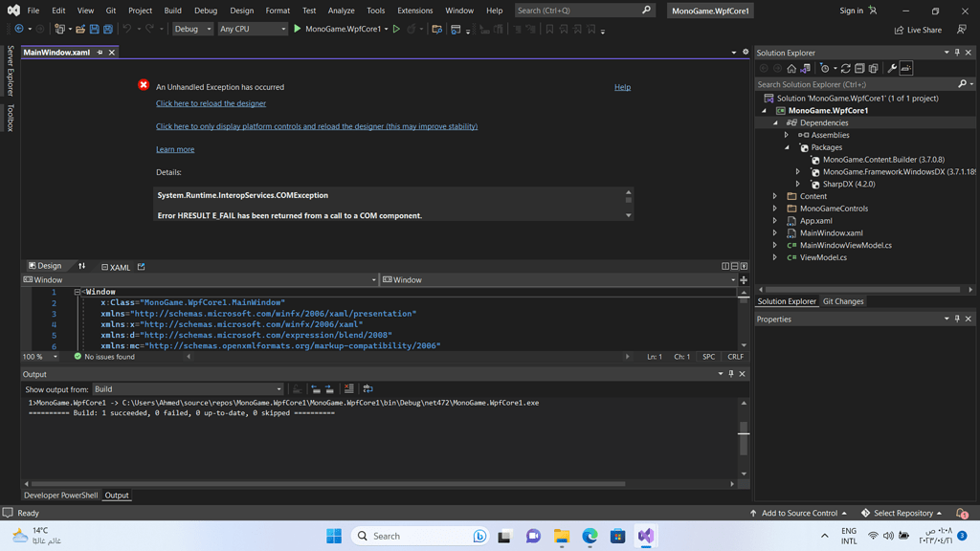Viewport: 980px width, 551px height.
Task: Show all files in Solution Explorer
Action: (873, 68)
